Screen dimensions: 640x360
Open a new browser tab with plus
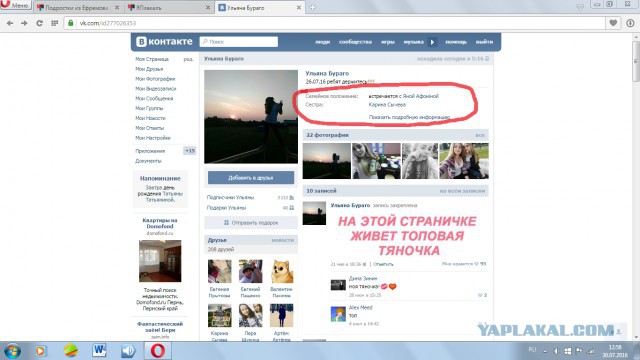(312, 7)
